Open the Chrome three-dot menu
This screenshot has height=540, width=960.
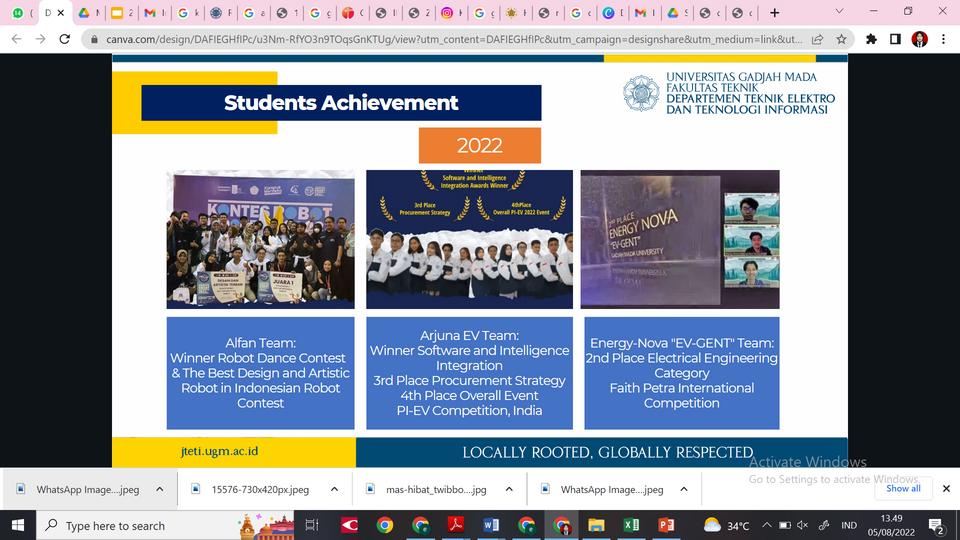click(x=943, y=39)
